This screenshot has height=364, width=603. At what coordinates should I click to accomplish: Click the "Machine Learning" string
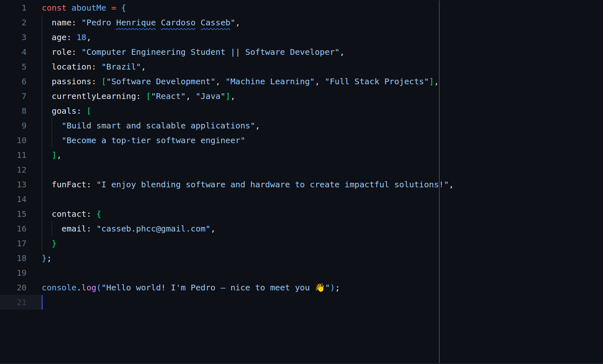point(270,81)
